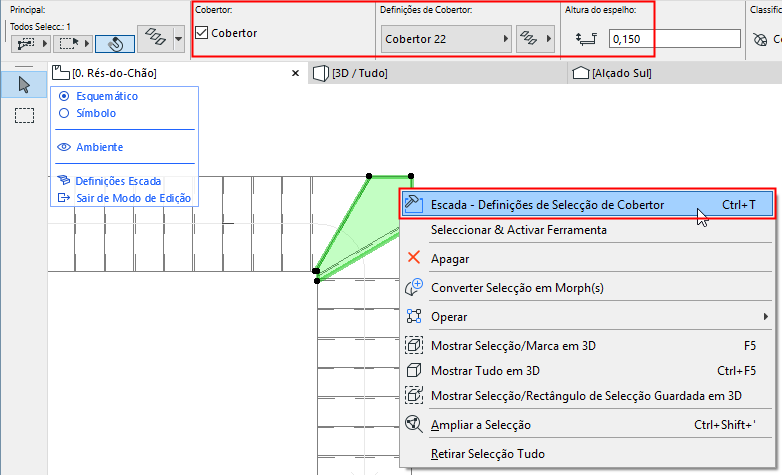The image size is (782, 475).
Task: Click the hammer icon in context menu
Action: [x=413, y=204]
